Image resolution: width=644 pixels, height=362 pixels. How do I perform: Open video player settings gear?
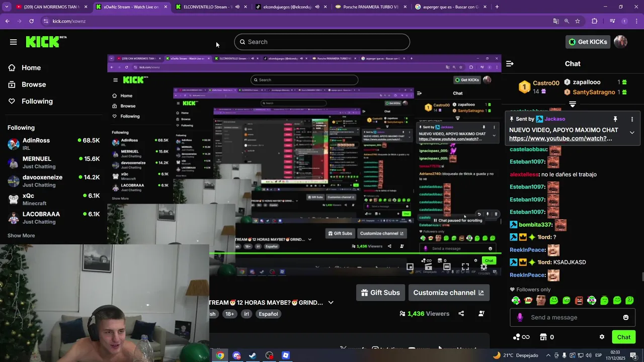click(x=484, y=267)
